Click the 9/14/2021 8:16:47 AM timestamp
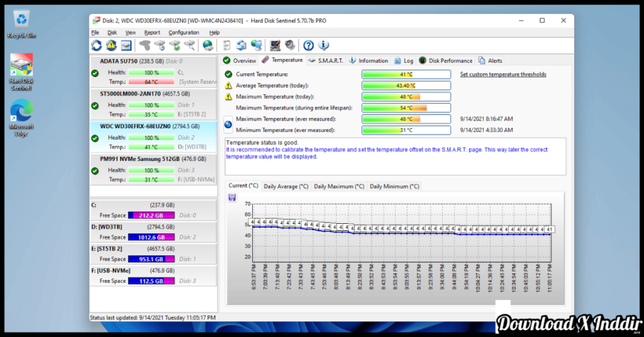Image resolution: width=644 pixels, height=337 pixels. 486,119
